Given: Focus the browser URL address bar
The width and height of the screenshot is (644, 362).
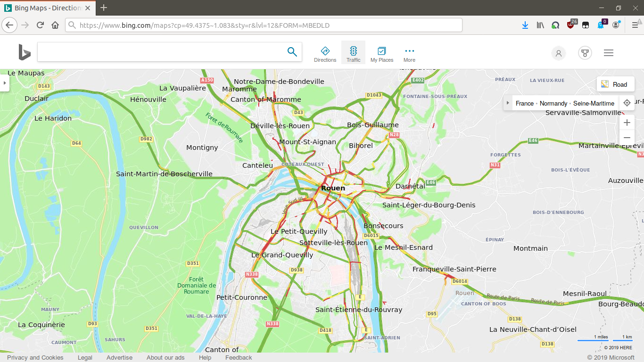Looking at the screenshot, I should [x=264, y=25].
